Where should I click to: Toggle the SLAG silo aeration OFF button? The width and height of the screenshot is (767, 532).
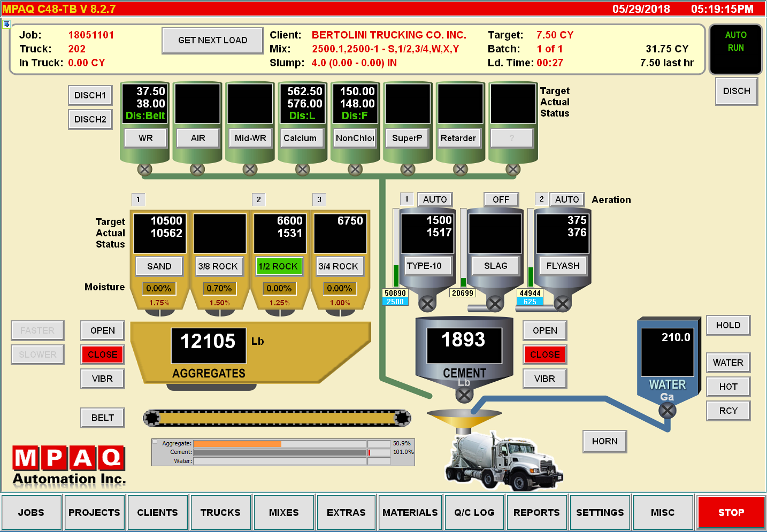click(501, 199)
